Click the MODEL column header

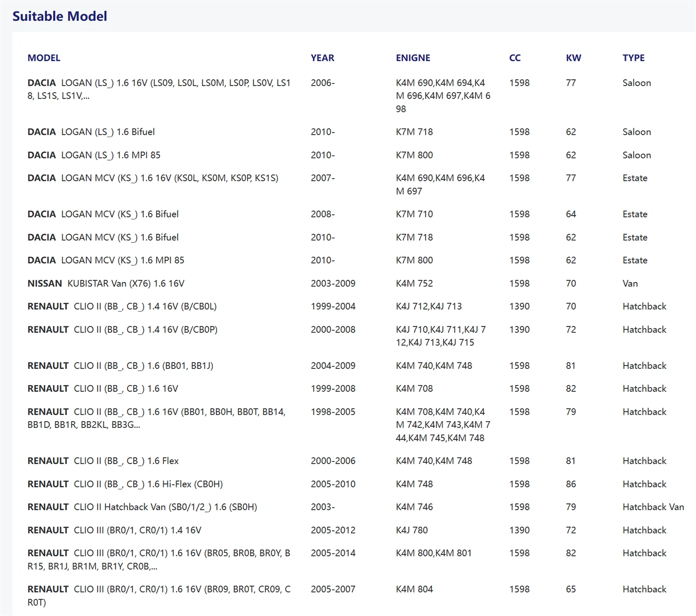(x=44, y=58)
